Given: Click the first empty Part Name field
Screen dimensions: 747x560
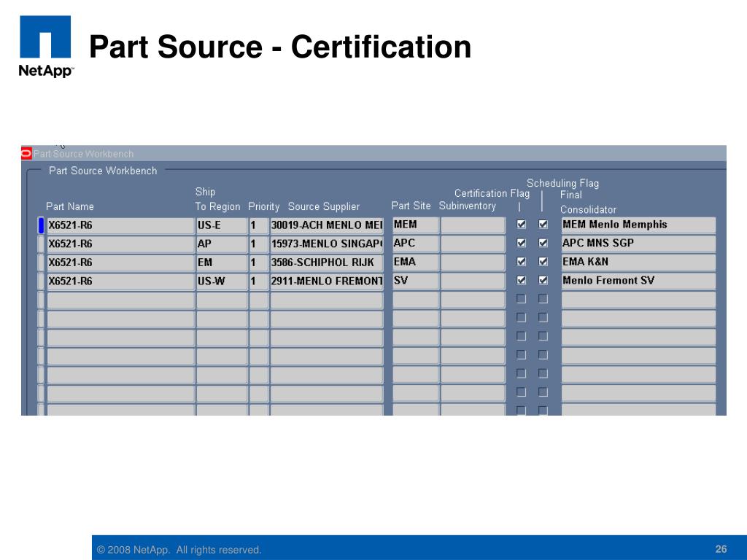Looking at the screenshot, I should pos(120,300).
